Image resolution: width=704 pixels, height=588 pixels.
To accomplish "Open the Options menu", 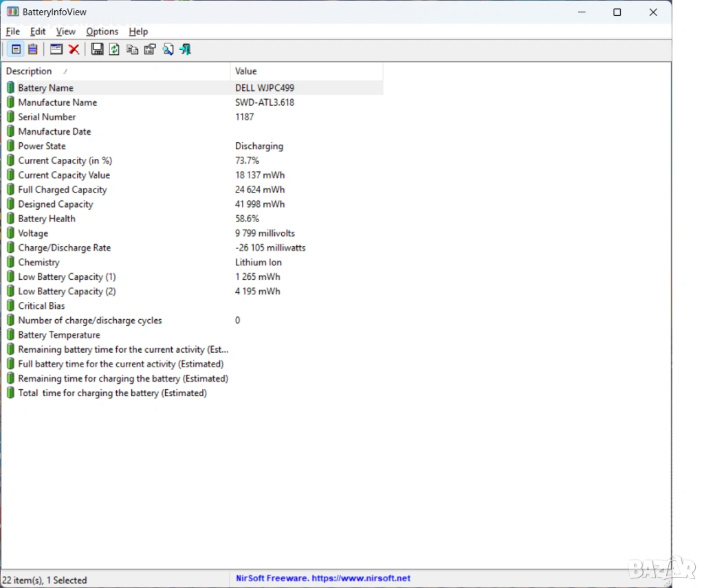I will click(x=102, y=32).
